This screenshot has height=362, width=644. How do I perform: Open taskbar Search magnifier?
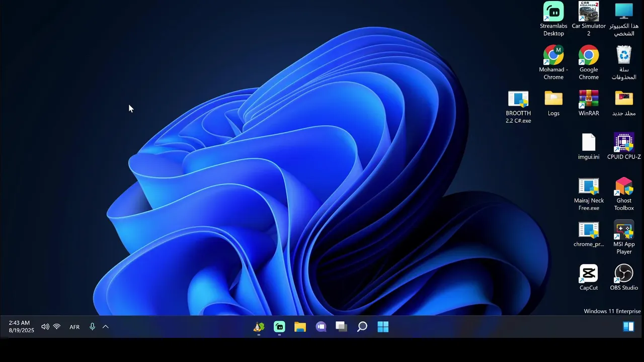362,327
